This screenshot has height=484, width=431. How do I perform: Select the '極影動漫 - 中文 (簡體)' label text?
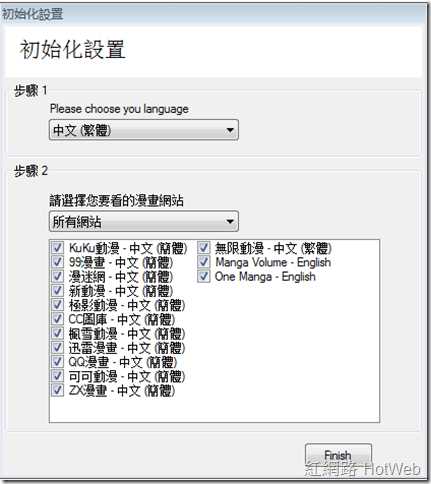click(x=127, y=305)
